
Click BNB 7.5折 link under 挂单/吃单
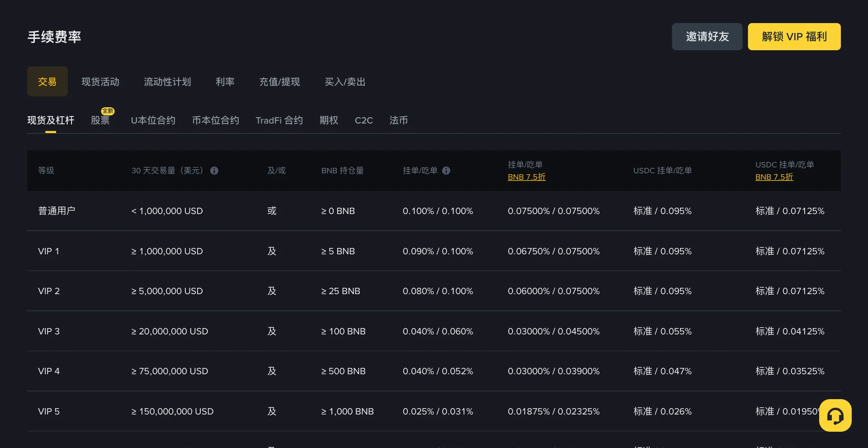click(x=527, y=177)
